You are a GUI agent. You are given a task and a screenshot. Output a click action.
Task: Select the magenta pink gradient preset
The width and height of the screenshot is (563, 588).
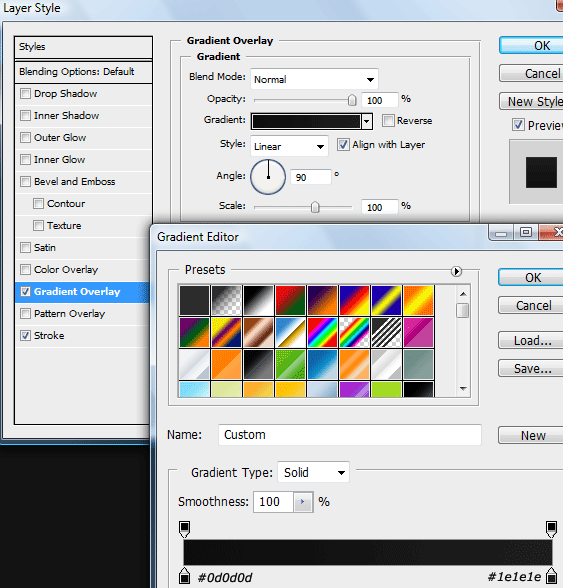point(418,332)
